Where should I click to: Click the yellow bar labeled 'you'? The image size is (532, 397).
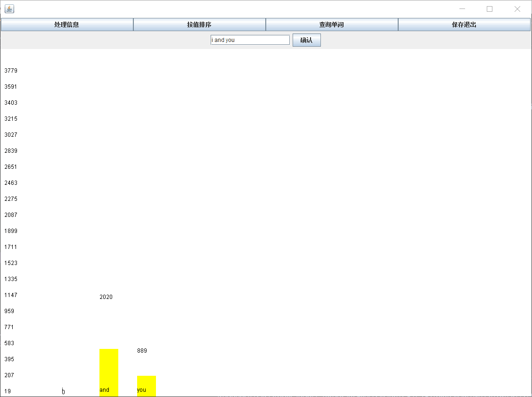(x=147, y=386)
